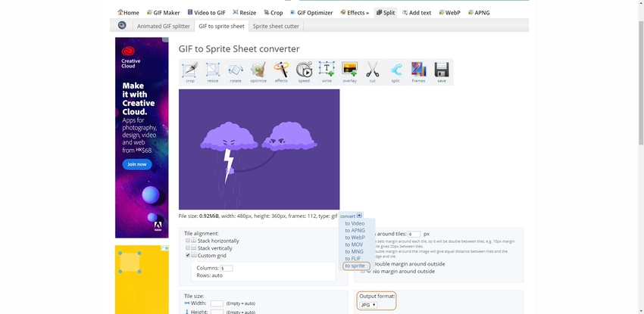Choose 'to sprite' from convert menu
The width and height of the screenshot is (644, 314).
355,266
